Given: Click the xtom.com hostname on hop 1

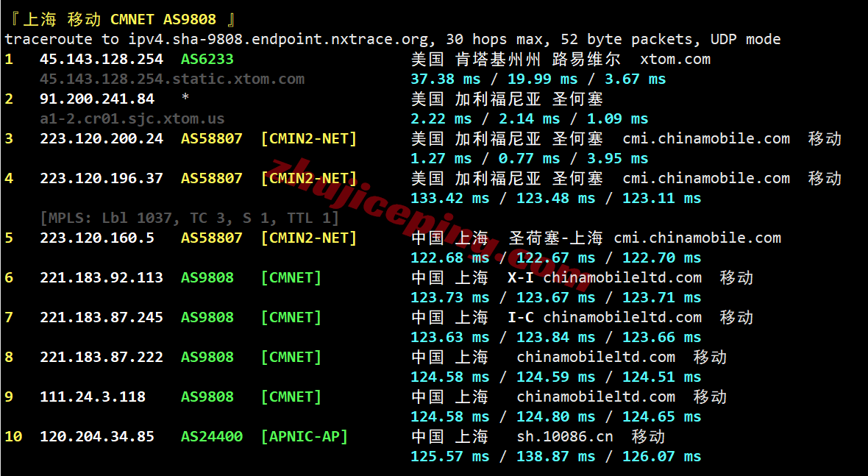Looking at the screenshot, I should coord(675,59).
